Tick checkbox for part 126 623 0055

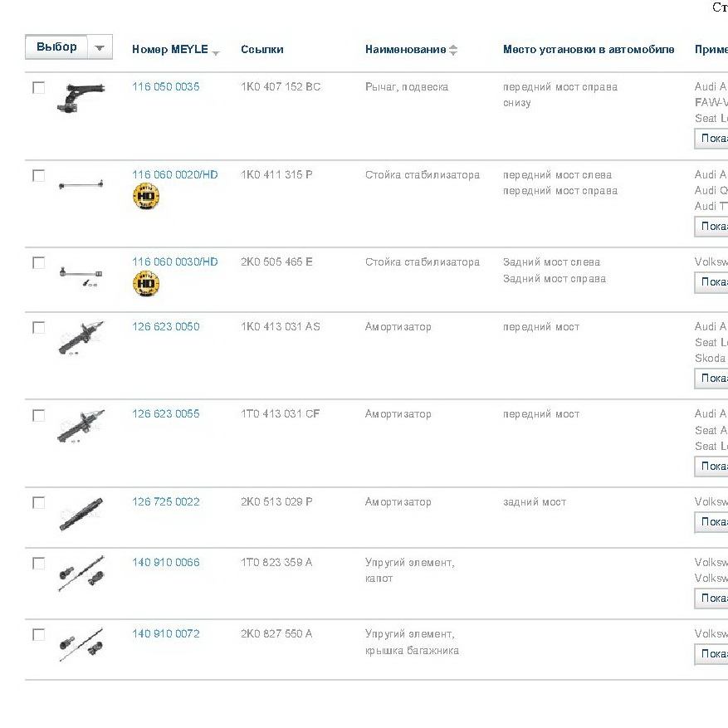pyautogui.click(x=38, y=415)
